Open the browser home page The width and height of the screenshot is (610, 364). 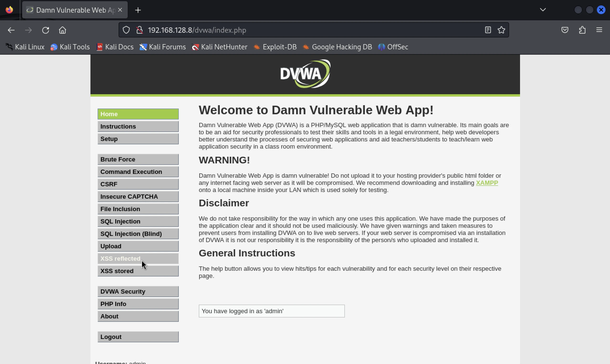coord(63,30)
